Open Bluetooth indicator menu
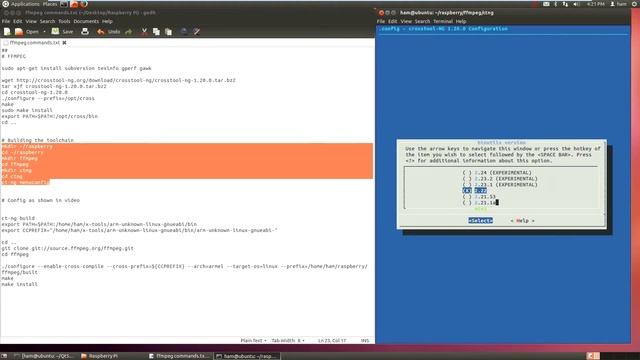This screenshot has height=360, width=640. [x=556, y=4]
